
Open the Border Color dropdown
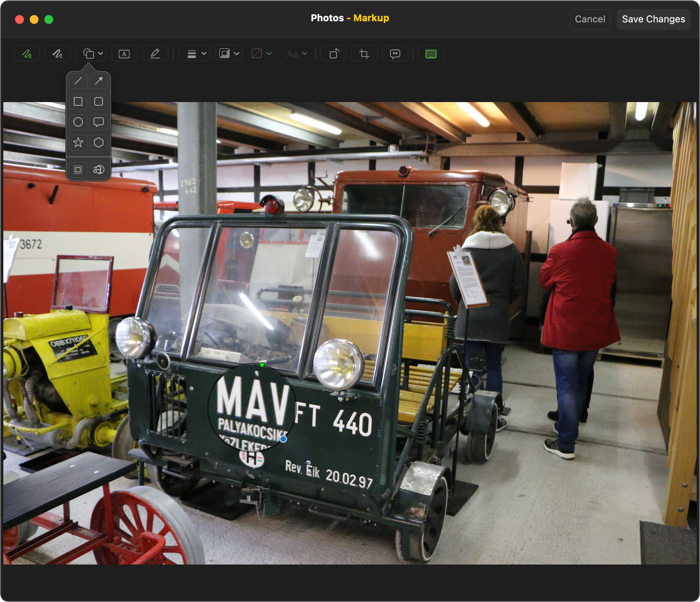point(229,54)
